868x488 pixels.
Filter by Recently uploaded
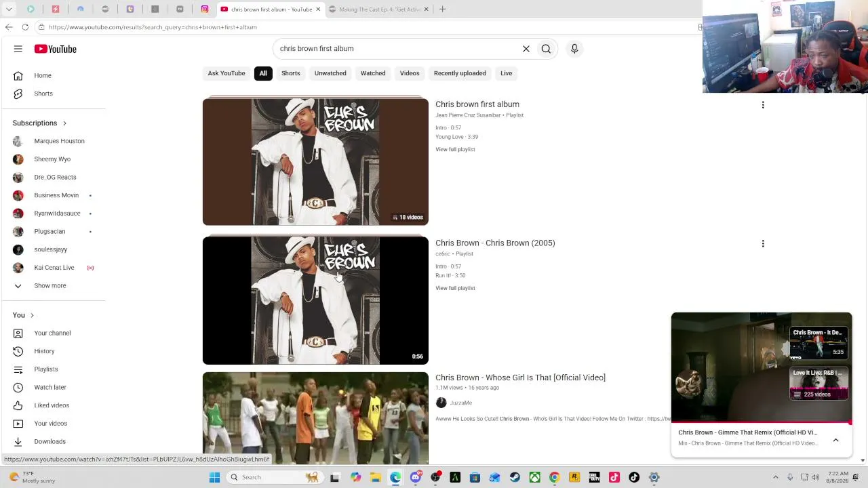[x=460, y=73]
